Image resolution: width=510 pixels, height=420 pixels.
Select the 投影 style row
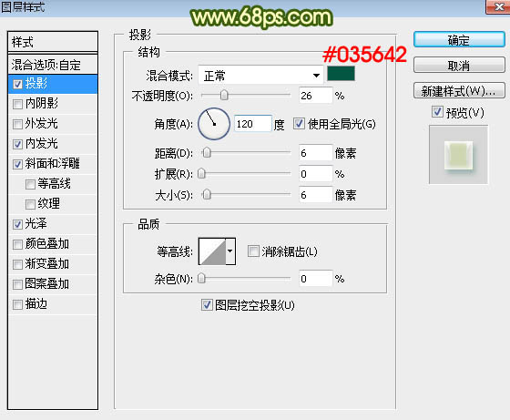pos(53,84)
